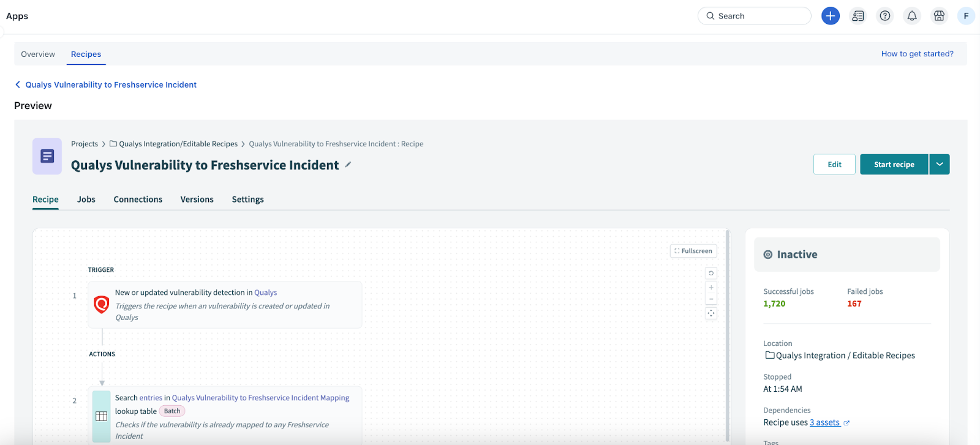Click the pencil icon to rename recipe
Viewport: 980px width, 445px height.
348,165
